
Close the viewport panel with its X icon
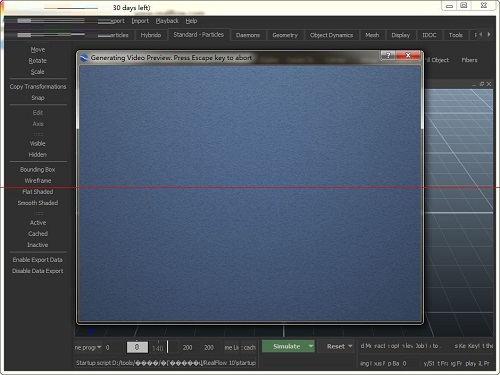[x=489, y=84]
